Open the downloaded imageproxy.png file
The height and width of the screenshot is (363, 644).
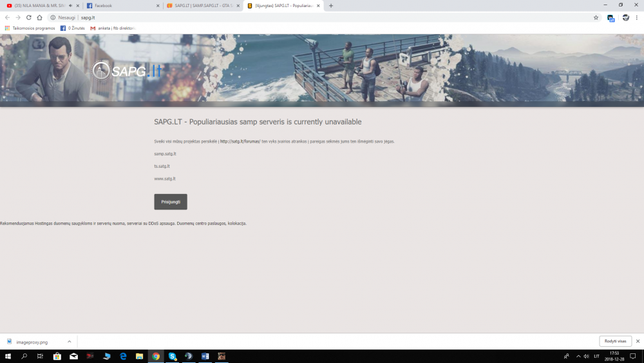(x=32, y=342)
